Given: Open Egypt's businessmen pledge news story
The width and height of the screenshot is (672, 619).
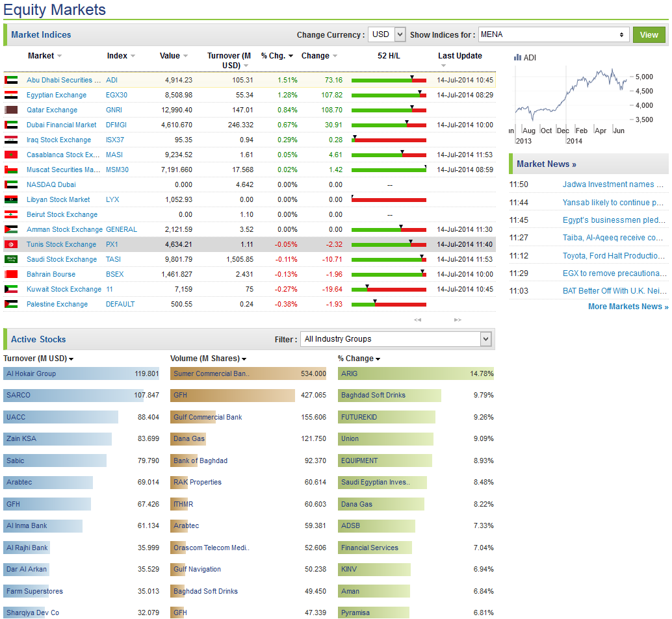Looking at the screenshot, I should click(x=614, y=220).
